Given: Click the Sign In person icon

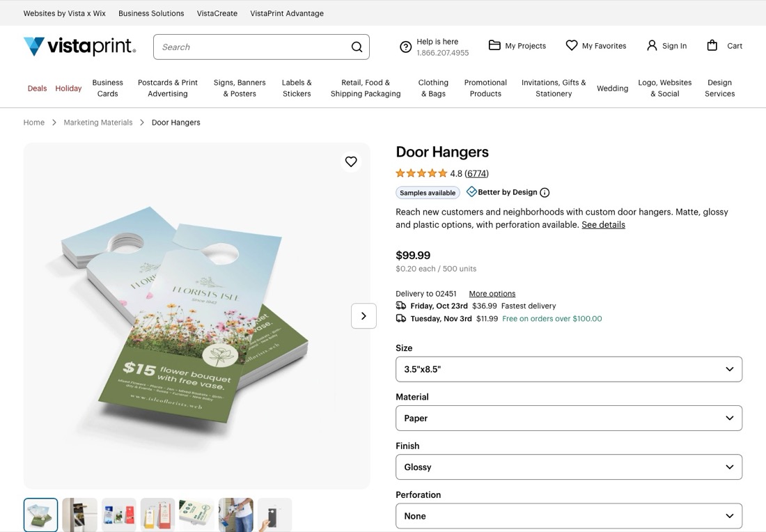Looking at the screenshot, I should click(x=652, y=45).
